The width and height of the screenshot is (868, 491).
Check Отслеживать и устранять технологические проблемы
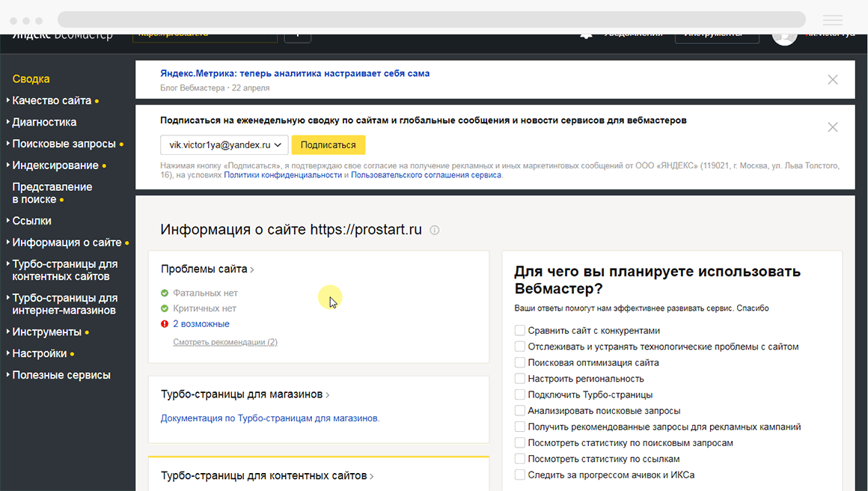520,347
